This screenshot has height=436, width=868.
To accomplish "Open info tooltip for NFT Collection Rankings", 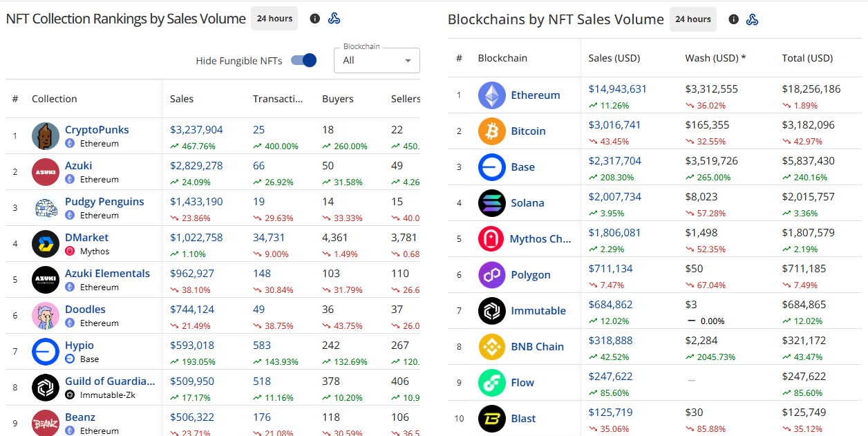I will tap(314, 19).
